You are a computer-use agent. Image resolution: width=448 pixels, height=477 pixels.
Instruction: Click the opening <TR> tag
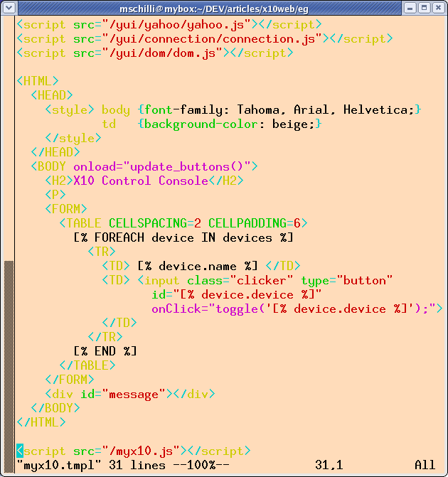[102, 252]
